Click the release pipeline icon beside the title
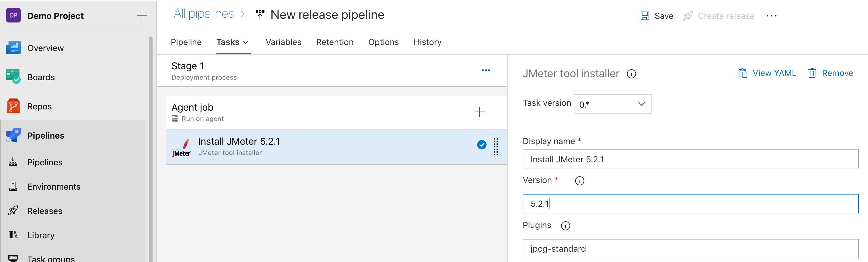The height and width of the screenshot is (262, 868). tap(260, 15)
